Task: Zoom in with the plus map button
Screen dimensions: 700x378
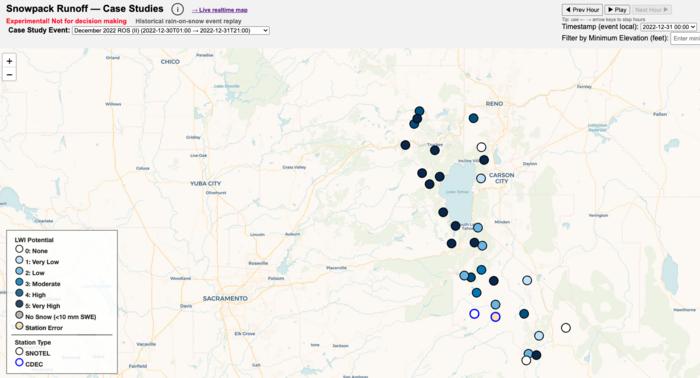Action: pyautogui.click(x=9, y=61)
